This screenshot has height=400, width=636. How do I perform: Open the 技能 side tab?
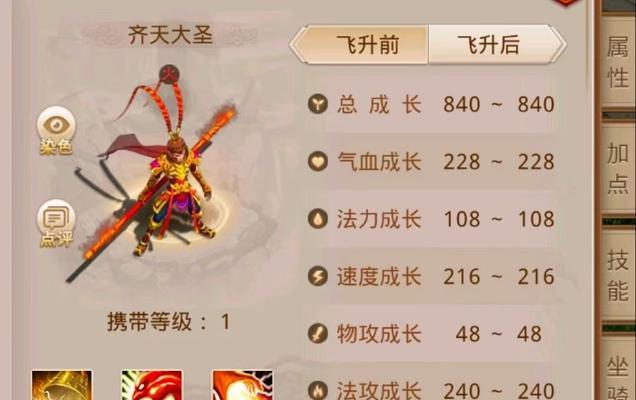tap(617, 273)
